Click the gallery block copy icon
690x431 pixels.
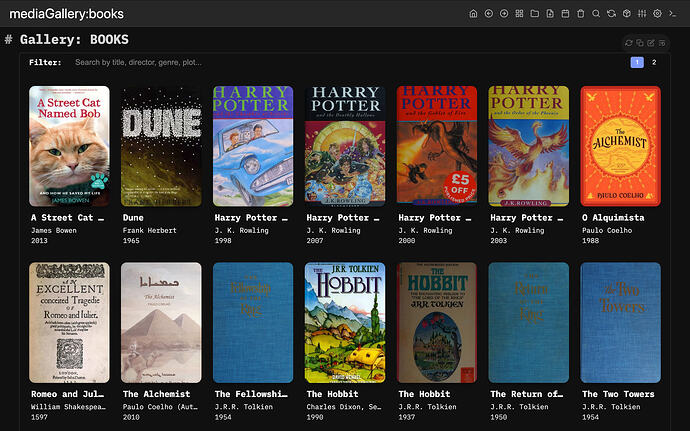[x=640, y=43]
